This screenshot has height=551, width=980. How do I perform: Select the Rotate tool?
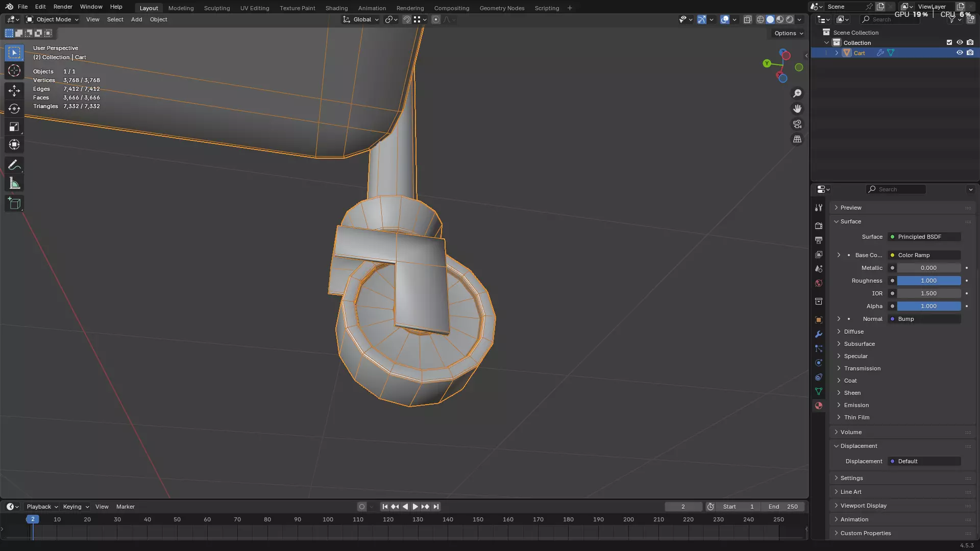(14, 109)
